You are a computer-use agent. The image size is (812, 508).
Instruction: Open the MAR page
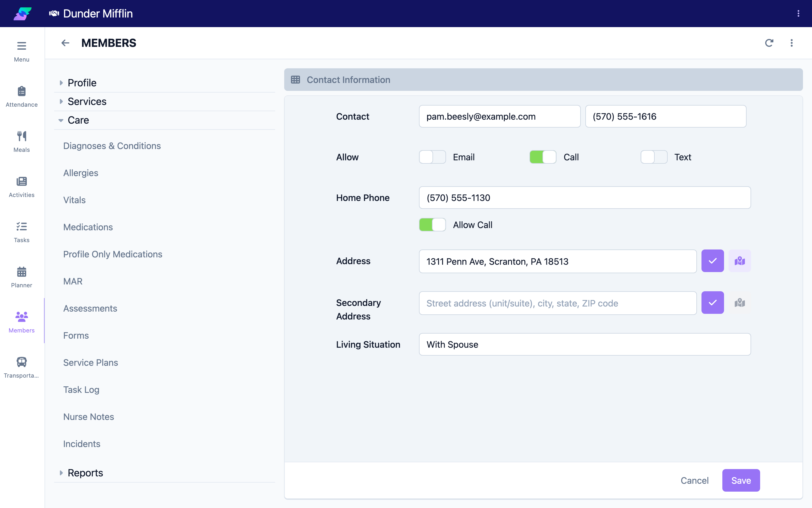click(x=73, y=281)
